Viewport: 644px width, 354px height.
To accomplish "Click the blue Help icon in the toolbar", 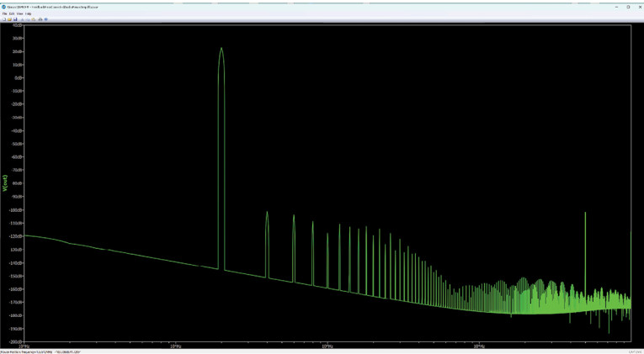I will (x=45, y=19).
